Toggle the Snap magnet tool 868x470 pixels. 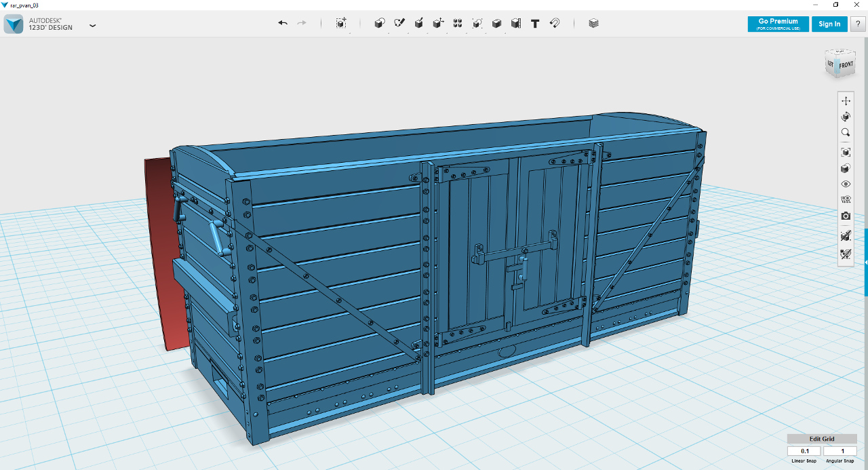[555, 23]
